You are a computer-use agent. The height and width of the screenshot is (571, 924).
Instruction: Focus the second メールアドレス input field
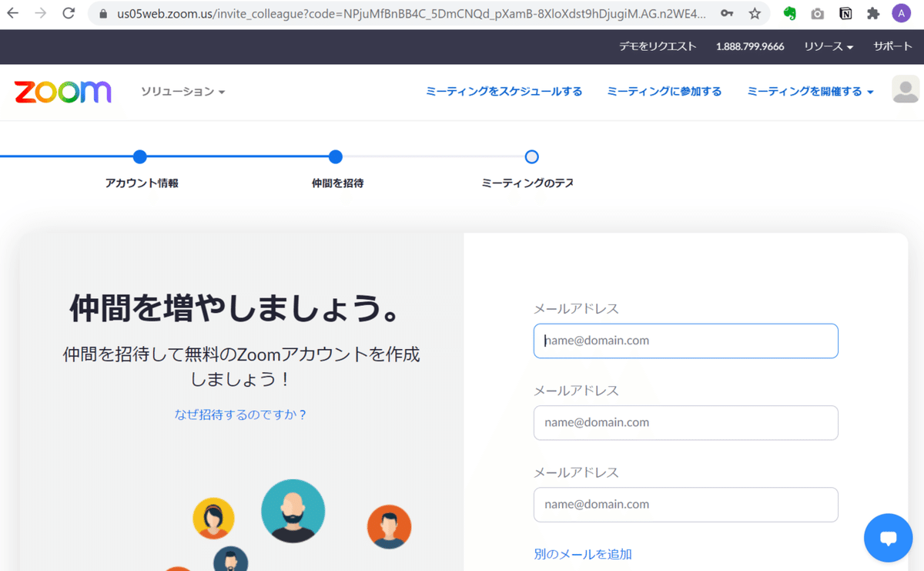pyautogui.click(x=685, y=422)
